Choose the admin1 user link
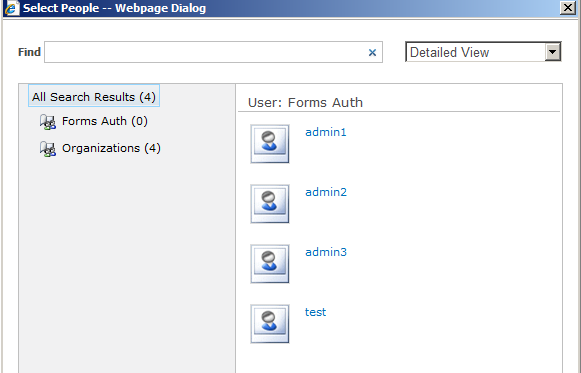This screenshot has height=373, width=581. tap(326, 132)
